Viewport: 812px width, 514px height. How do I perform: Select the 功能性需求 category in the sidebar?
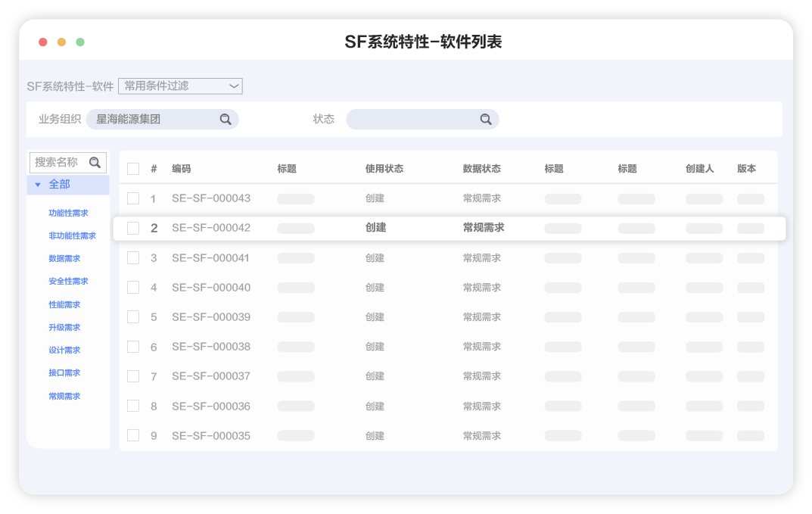pyautogui.click(x=66, y=213)
